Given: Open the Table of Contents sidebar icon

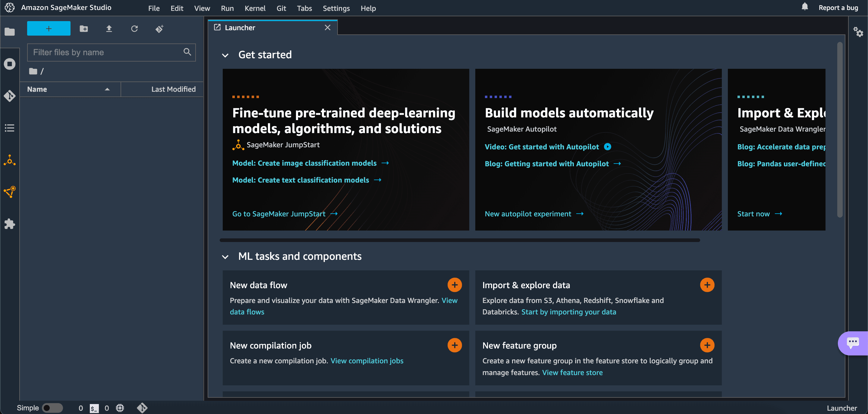Looking at the screenshot, I should tap(9, 128).
